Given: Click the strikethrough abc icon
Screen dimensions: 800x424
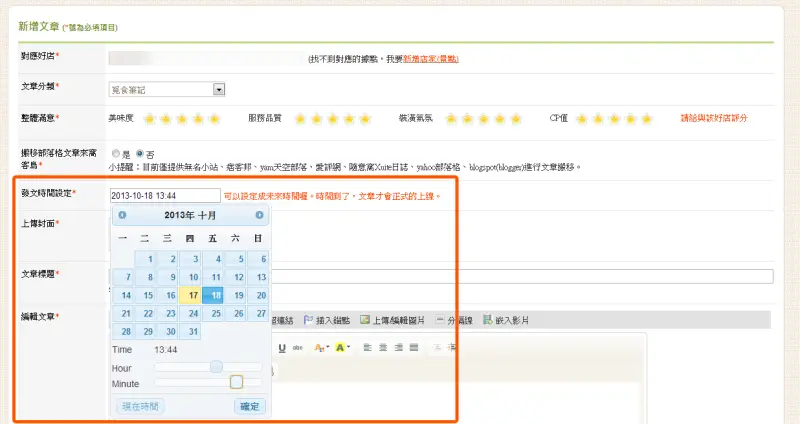Looking at the screenshot, I should point(297,347).
